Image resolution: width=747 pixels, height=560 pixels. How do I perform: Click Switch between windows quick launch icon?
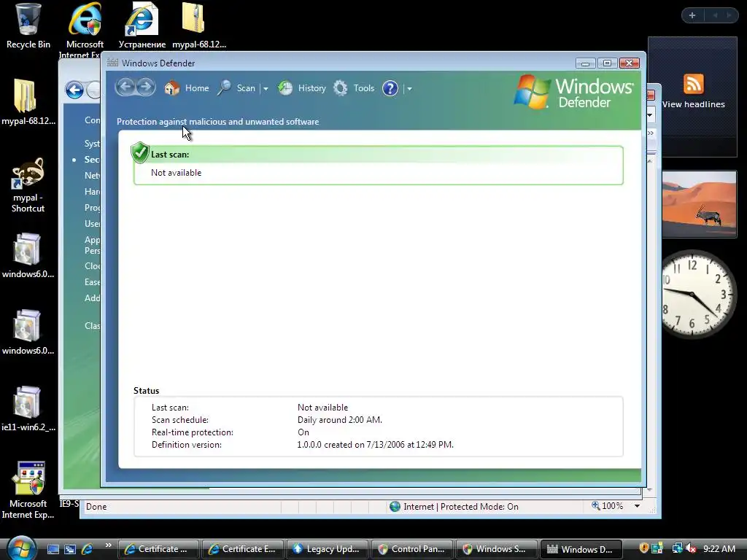tap(70, 549)
